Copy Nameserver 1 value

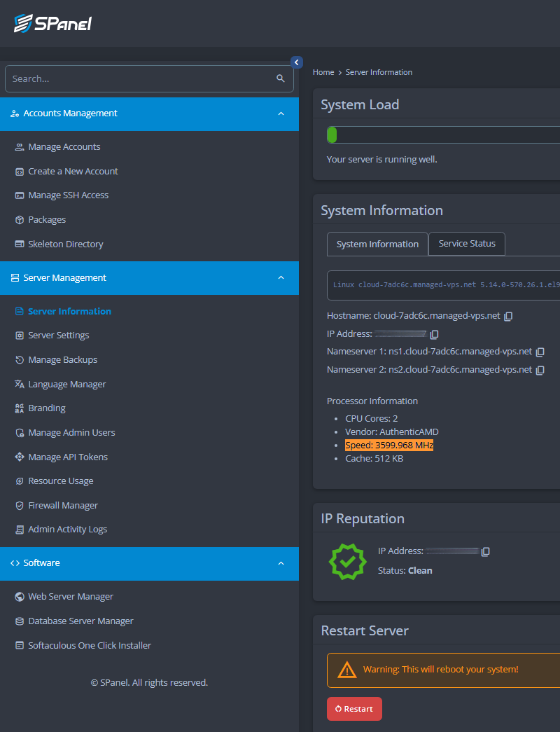(540, 352)
